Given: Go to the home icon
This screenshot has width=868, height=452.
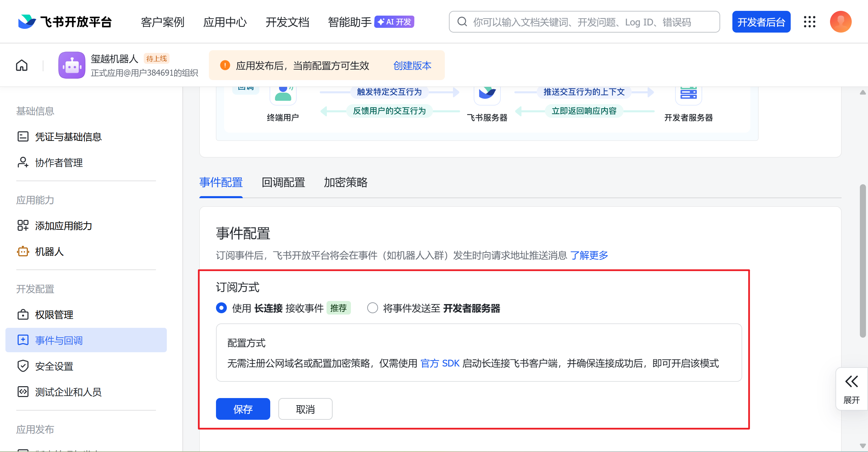Looking at the screenshot, I should 22,65.
